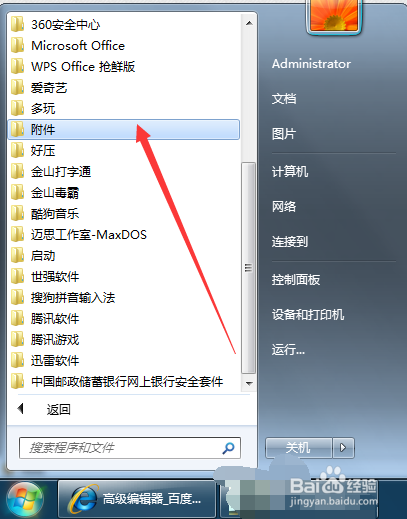Screen dimensions: 407x519
Task: Click the folder icon beside 腾讯游戏
Action: [x=17, y=339]
